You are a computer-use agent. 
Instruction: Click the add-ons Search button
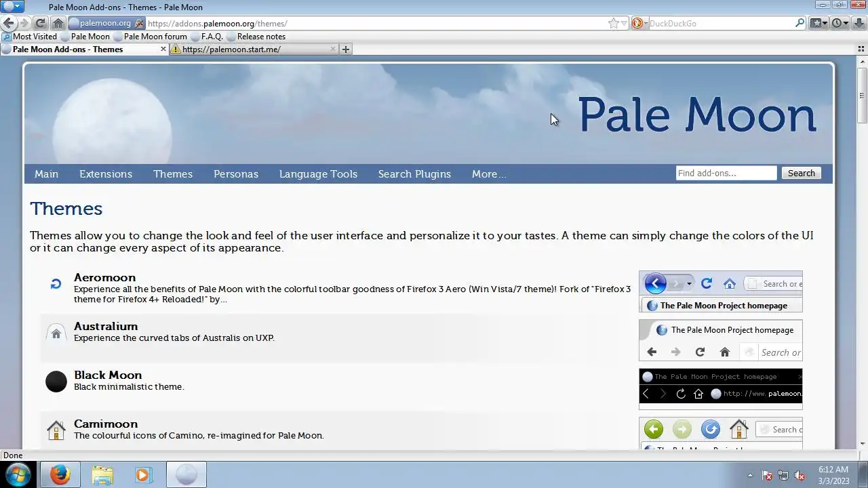coord(801,174)
